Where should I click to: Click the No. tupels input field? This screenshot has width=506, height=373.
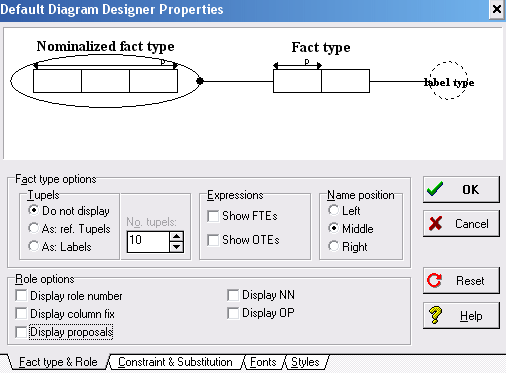[x=148, y=241]
